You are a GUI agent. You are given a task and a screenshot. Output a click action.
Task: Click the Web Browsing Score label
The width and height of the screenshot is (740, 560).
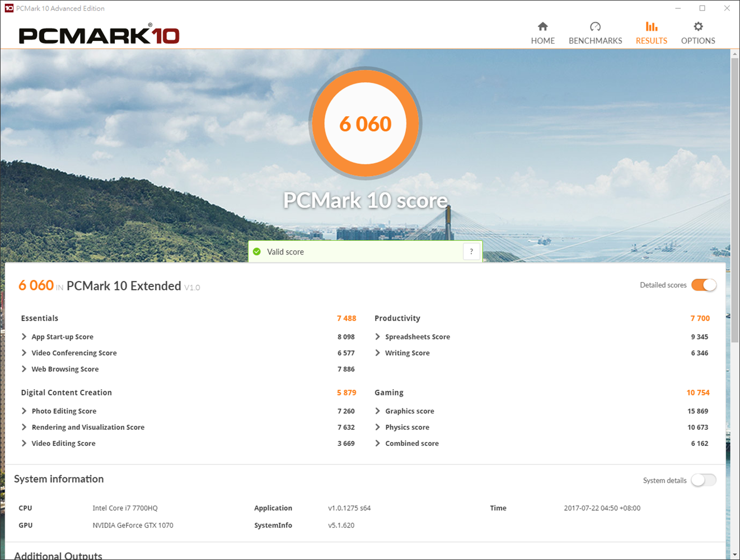pos(65,369)
